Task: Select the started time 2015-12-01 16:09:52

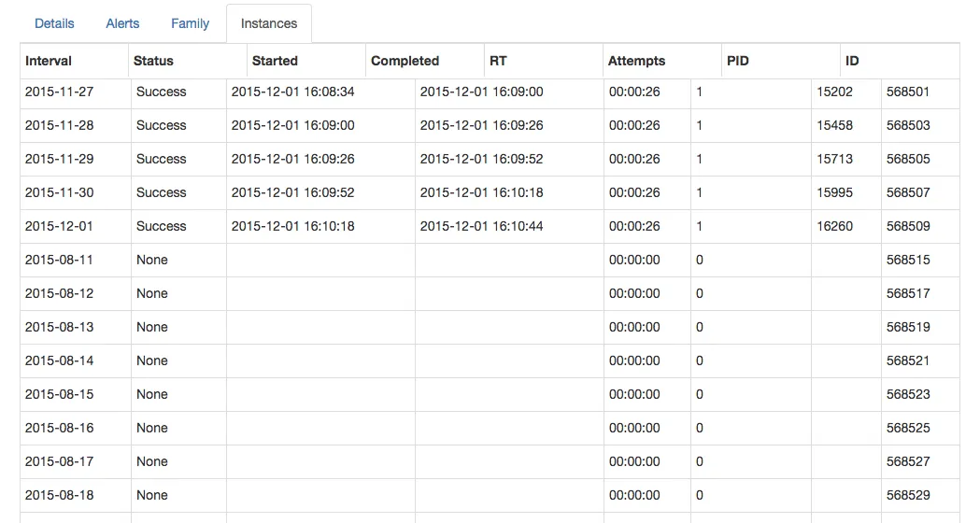Action: click(x=292, y=192)
